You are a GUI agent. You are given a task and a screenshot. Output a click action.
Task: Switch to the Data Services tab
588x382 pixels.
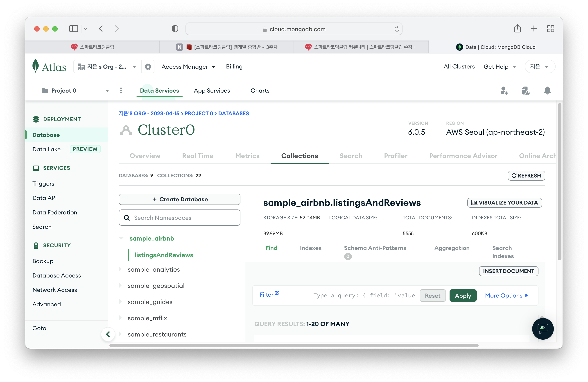[159, 91]
